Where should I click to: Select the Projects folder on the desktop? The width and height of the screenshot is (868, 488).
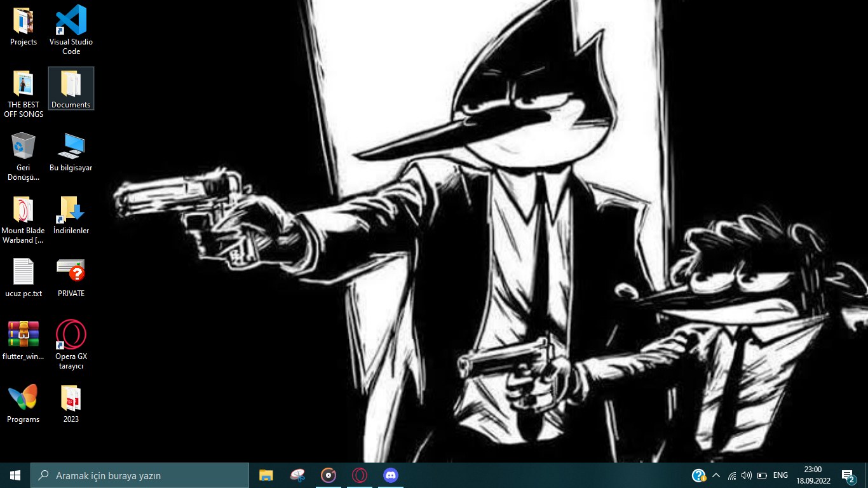(x=24, y=26)
